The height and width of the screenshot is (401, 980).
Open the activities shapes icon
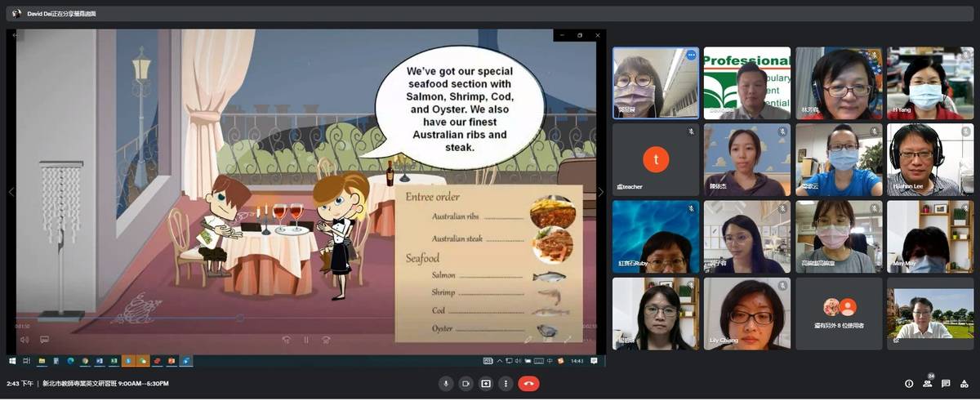click(x=964, y=383)
